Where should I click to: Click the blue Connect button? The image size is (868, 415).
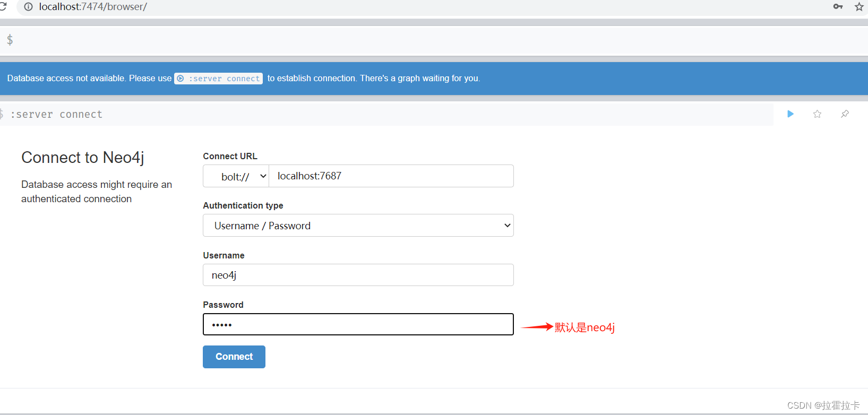point(234,357)
